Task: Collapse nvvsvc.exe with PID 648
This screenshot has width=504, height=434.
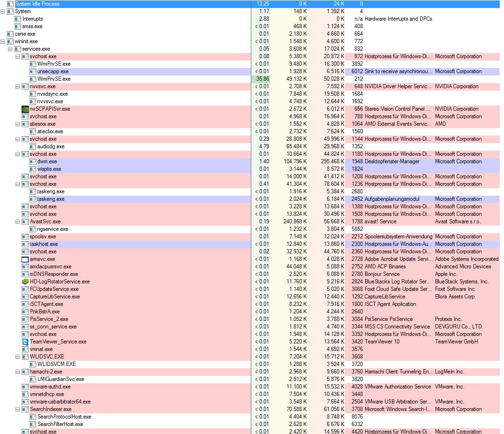Action: pyautogui.click(x=18, y=86)
